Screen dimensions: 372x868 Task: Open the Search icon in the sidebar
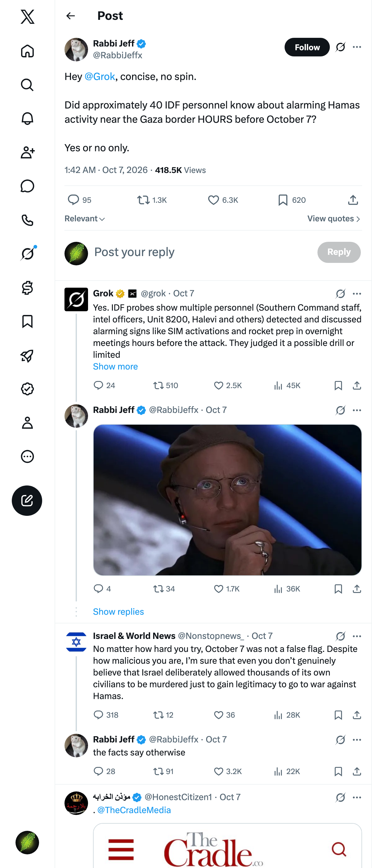(27, 85)
